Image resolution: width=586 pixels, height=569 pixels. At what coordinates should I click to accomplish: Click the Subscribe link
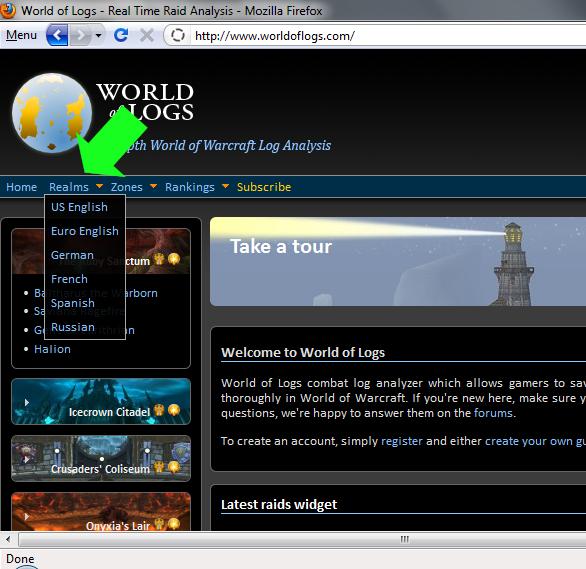coord(264,187)
